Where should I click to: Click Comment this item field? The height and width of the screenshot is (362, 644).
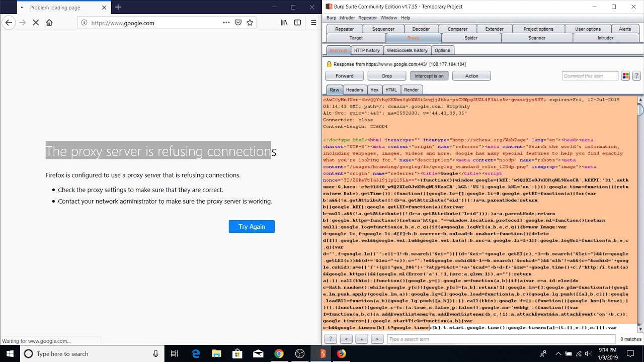coord(590,76)
